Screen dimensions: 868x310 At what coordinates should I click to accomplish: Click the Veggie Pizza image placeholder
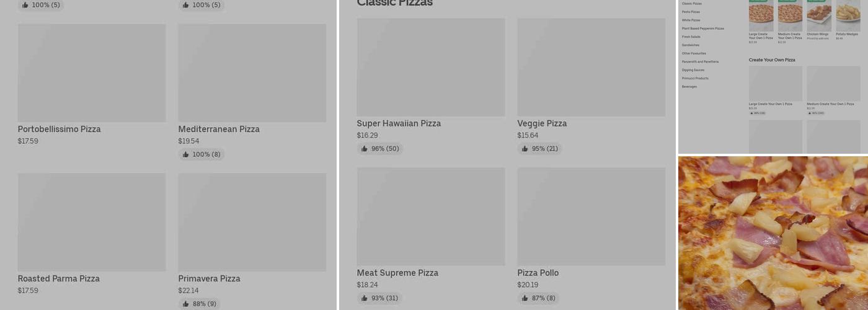[591, 67]
